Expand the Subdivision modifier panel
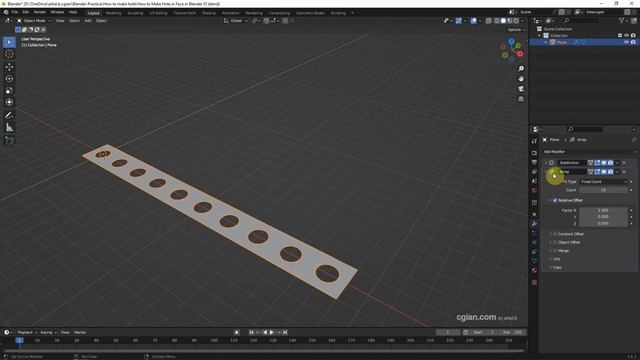This screenshot has height=360, width=640. tap(546, 162)
